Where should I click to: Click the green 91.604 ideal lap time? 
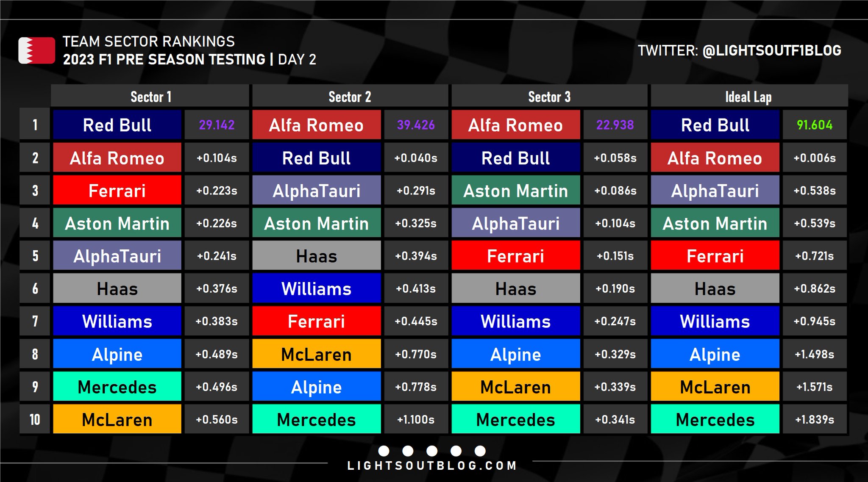(814, 125)
